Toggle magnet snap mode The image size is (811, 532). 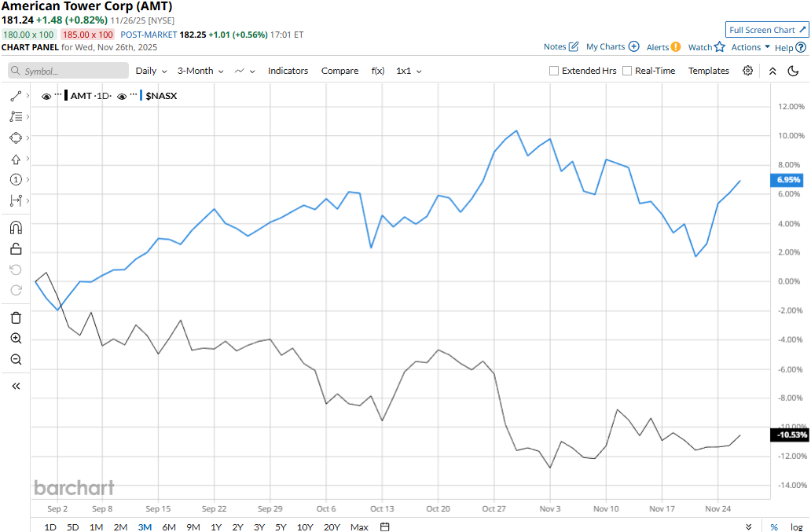tap(16, 227)
